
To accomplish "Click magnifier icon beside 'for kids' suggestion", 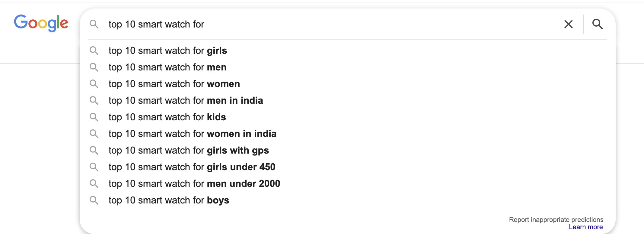I will point(94,117).
